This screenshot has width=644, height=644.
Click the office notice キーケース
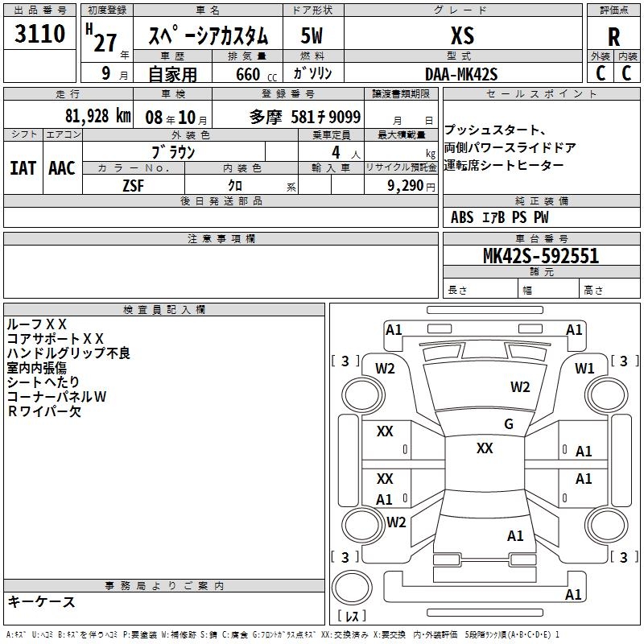[x=42, y=601]
